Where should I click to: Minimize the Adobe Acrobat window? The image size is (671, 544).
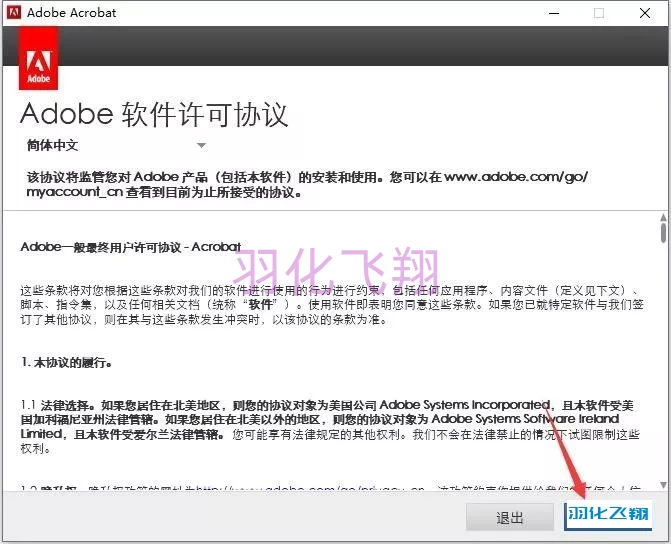(x=554, y=13)
